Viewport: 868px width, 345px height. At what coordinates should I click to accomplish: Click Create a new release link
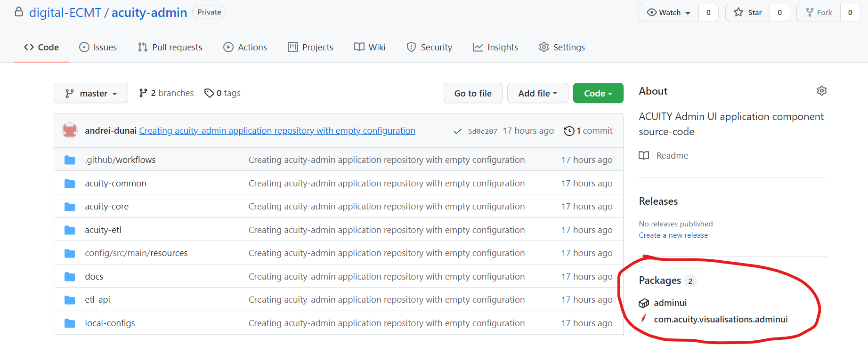click(673, 235)
